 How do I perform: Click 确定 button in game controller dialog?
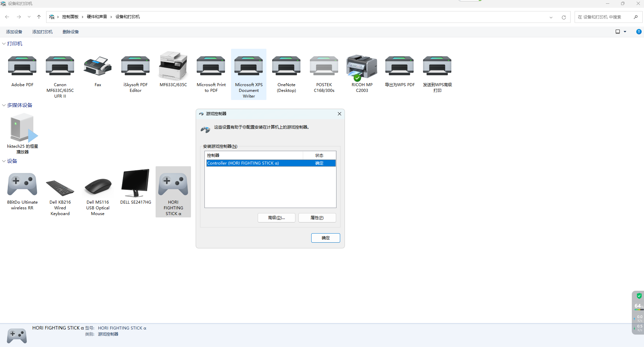coord(326,238)
